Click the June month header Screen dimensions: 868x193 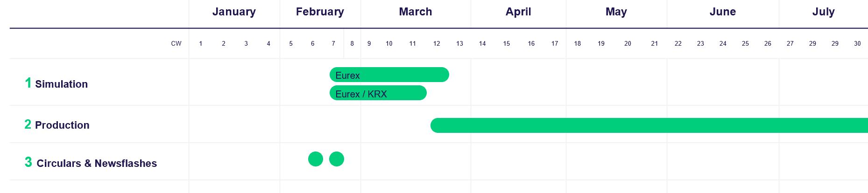point(722,12)
